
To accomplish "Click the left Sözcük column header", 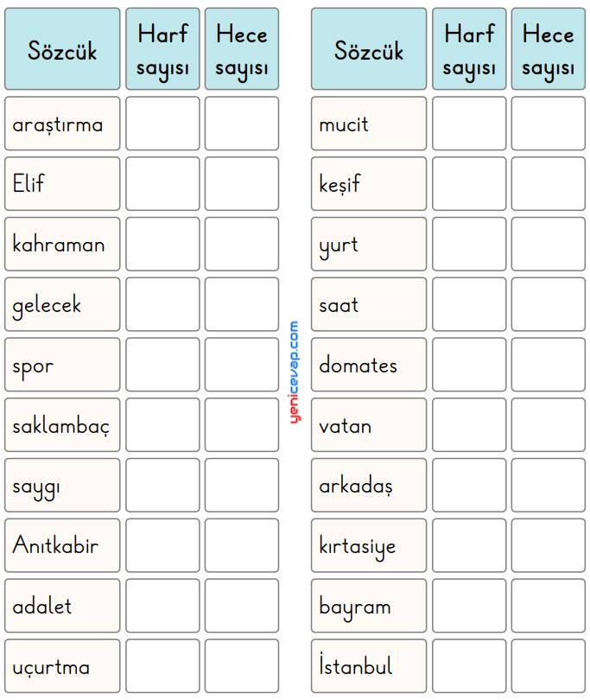I will click(62, 49).
